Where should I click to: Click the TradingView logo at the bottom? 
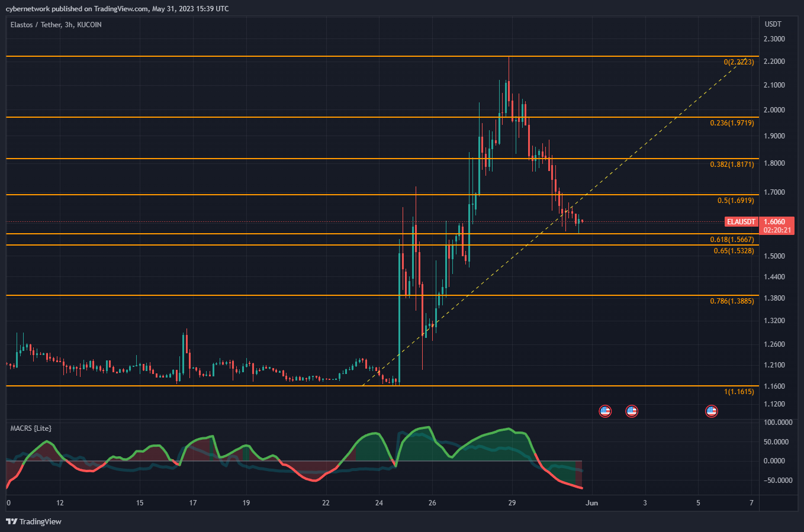[34, 521]
